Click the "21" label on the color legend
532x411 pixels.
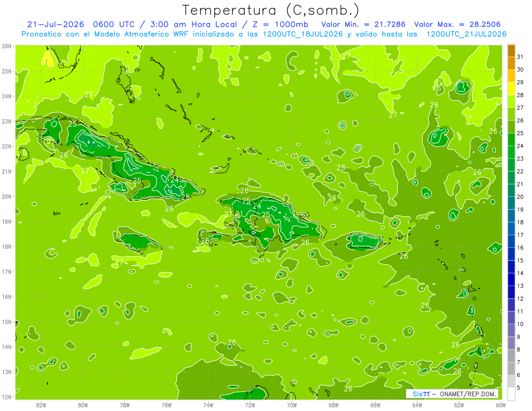[x=520, y=184]
